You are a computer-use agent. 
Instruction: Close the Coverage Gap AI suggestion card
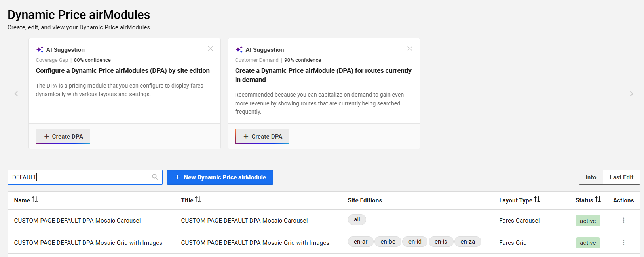click(x=211, y=49)
